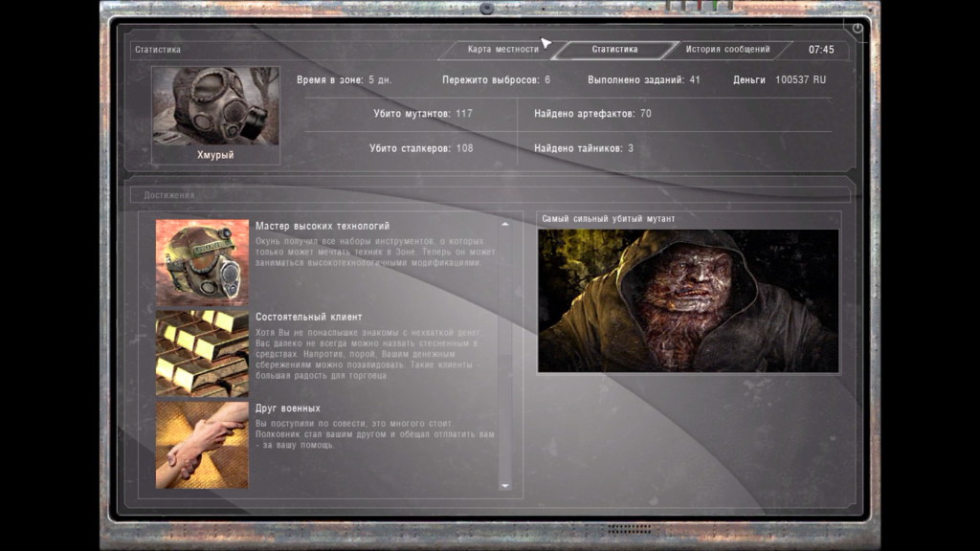Click the Состоятельный клиент title
Image resolution: width=980 pixels, height=551 pixels.
(309, 317)
